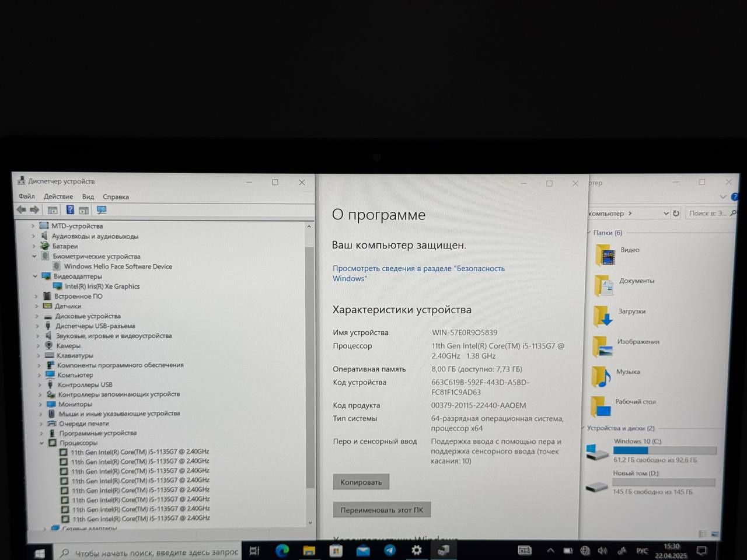Select the first i5-1135G7 processor entry icon
747x560 pixels.
point(64,452)
